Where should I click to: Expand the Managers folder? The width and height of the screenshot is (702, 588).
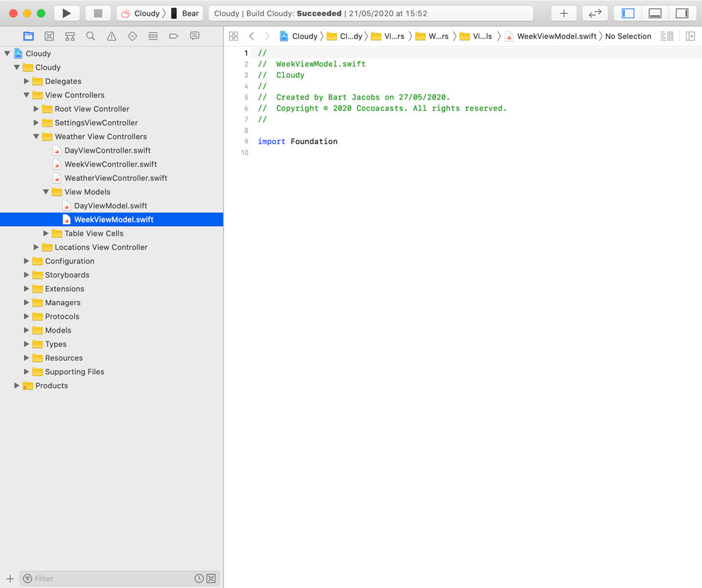(26, 302)
